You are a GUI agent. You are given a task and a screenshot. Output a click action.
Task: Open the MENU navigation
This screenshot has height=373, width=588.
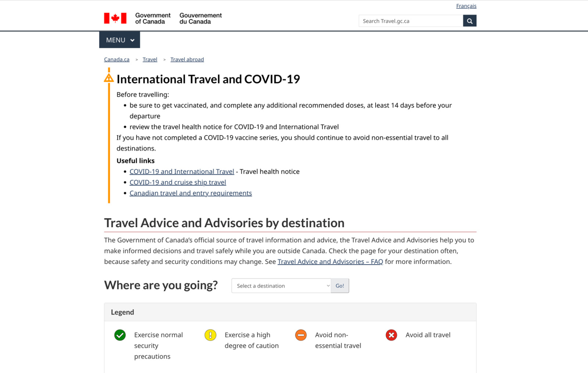click(x=116, y=40)
